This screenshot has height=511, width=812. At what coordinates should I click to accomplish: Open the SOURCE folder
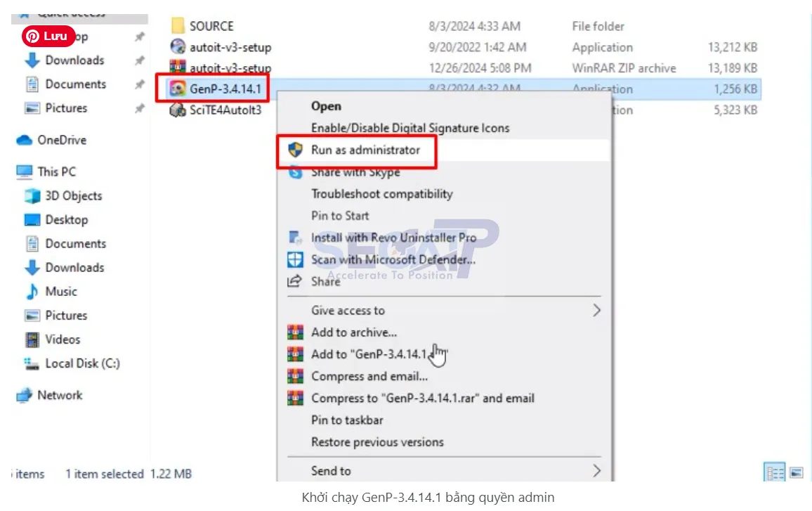click(x=211, y=26)
